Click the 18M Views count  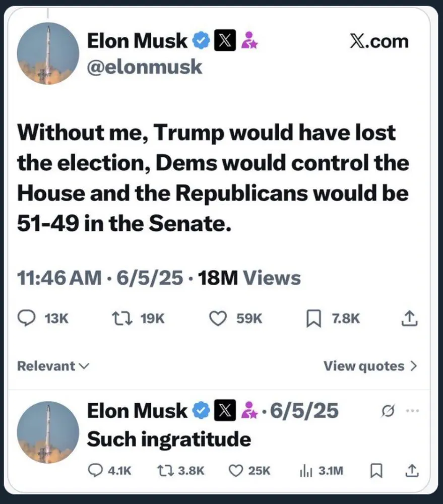click(249, 278)
